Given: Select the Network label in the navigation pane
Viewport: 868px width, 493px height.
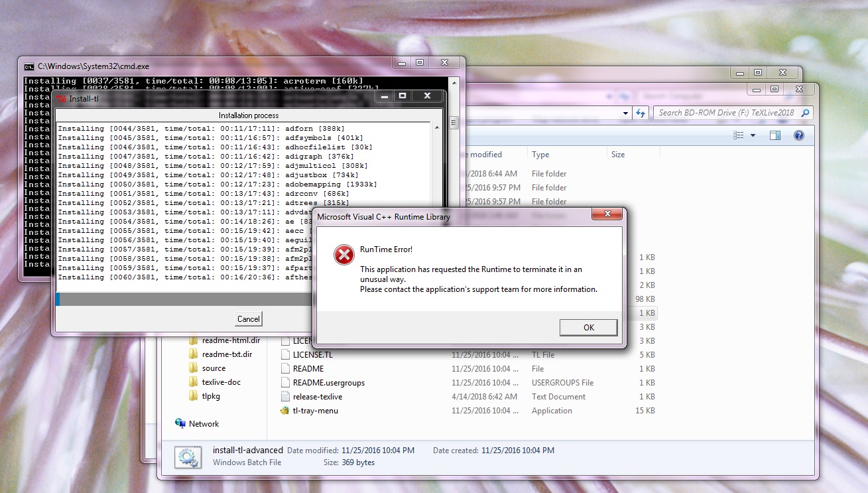Looking at the screenshot, I should [x=204, y=423].
